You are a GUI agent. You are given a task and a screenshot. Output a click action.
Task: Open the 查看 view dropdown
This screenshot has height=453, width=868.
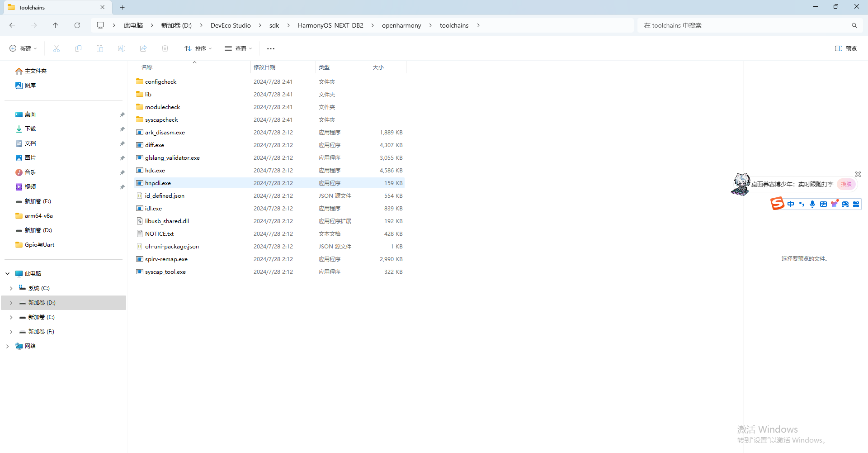point(238,48)
